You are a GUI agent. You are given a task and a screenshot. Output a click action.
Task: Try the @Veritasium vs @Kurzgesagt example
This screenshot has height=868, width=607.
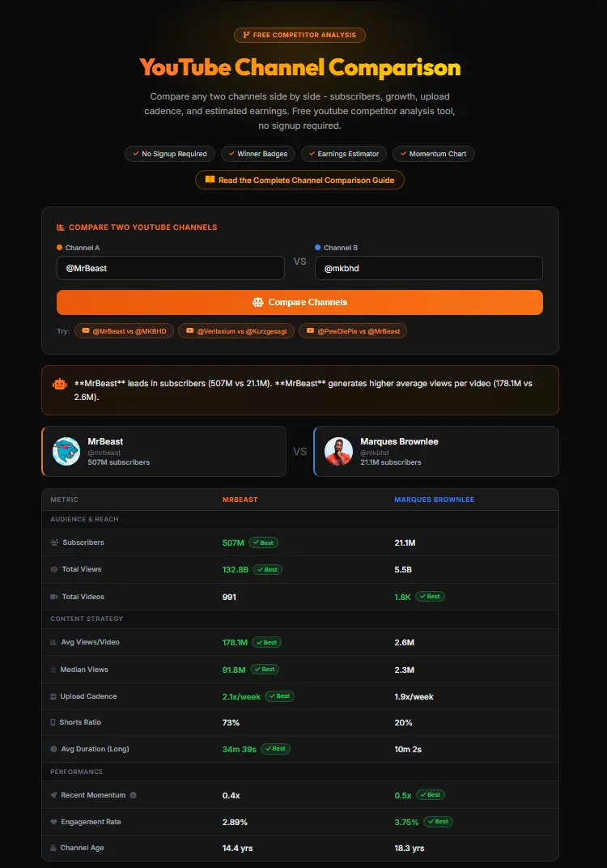(236, 331)
